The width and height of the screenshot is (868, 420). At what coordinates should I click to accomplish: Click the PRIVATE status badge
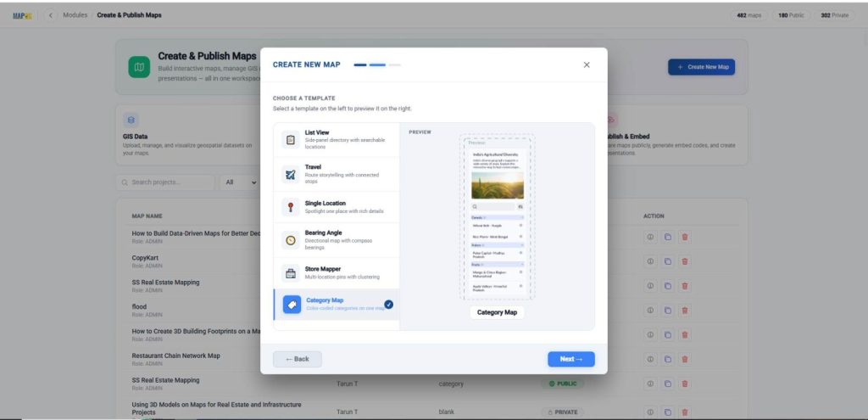pyautogui.click(x=563, y=412)
